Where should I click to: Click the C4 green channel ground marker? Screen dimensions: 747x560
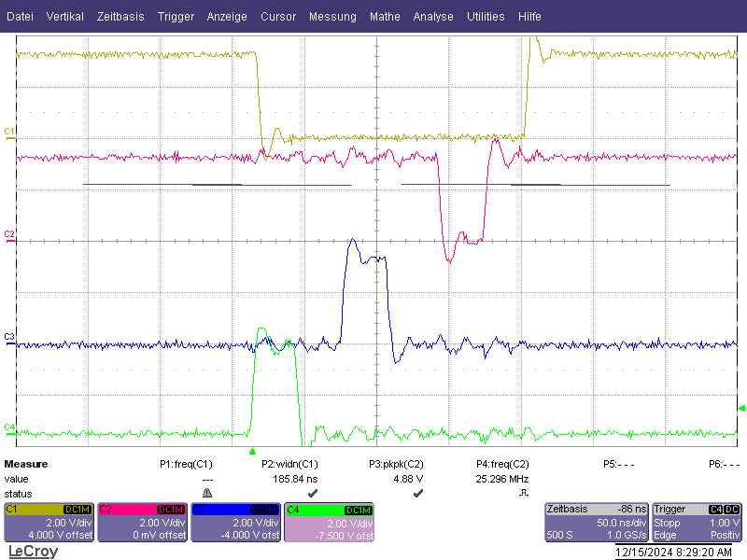[9, 428]
